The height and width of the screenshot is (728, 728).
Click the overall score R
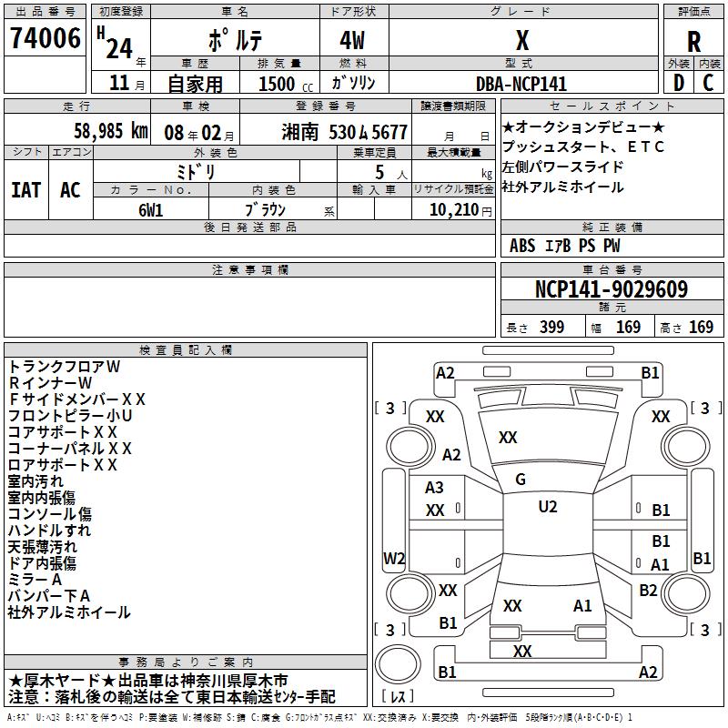click(693, 42)
